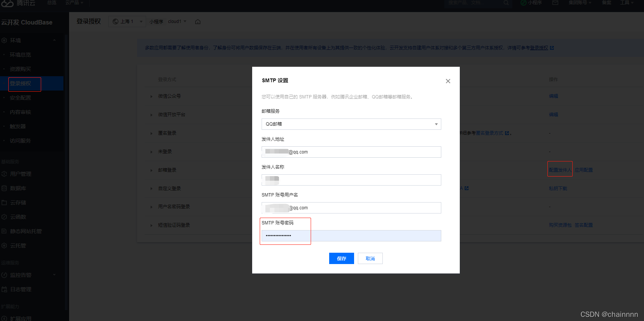The height and width of the screenshot is (321, 644).
Task: Click the 购买资源包 link
Action: click(x=560, y=225)
